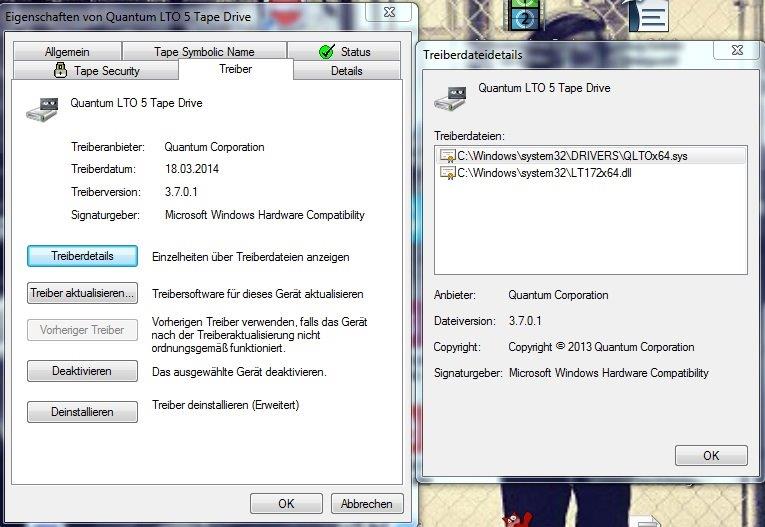Select the Treiber tab
Image resolution: width=765 pixels, height=527 pixels.
(236, 69)
